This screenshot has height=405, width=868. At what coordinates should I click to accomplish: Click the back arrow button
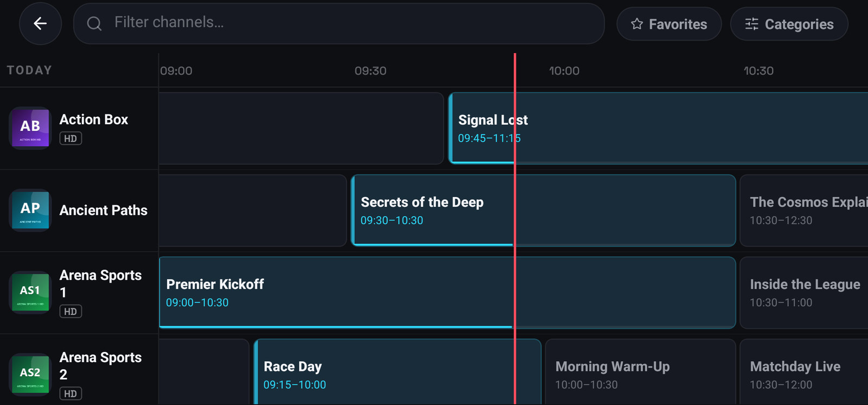click(x=40, y=23)
